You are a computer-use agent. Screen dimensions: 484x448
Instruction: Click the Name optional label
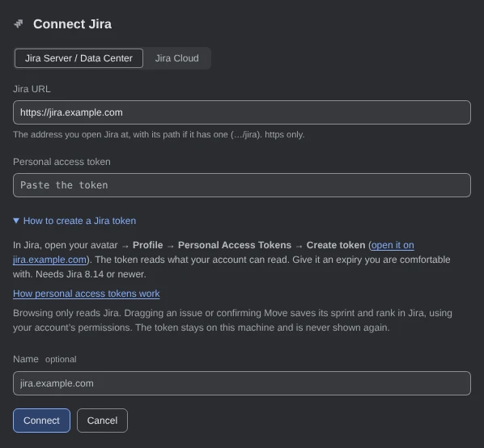45,359
